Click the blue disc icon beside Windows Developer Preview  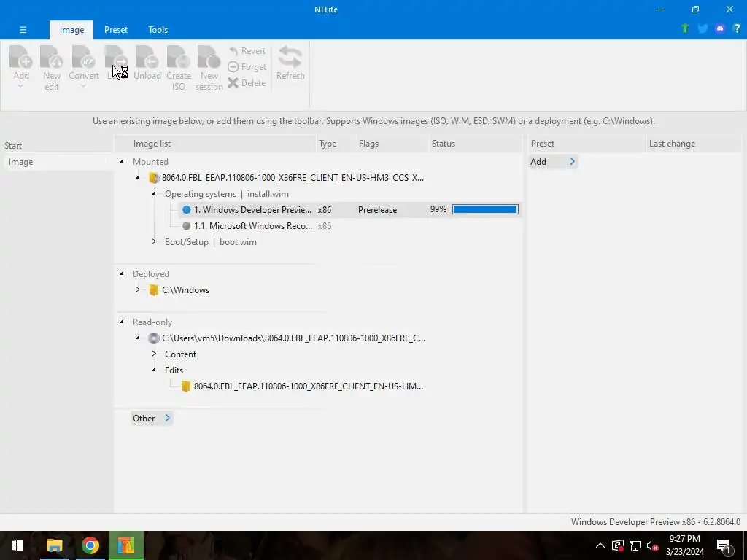[186, 209]
